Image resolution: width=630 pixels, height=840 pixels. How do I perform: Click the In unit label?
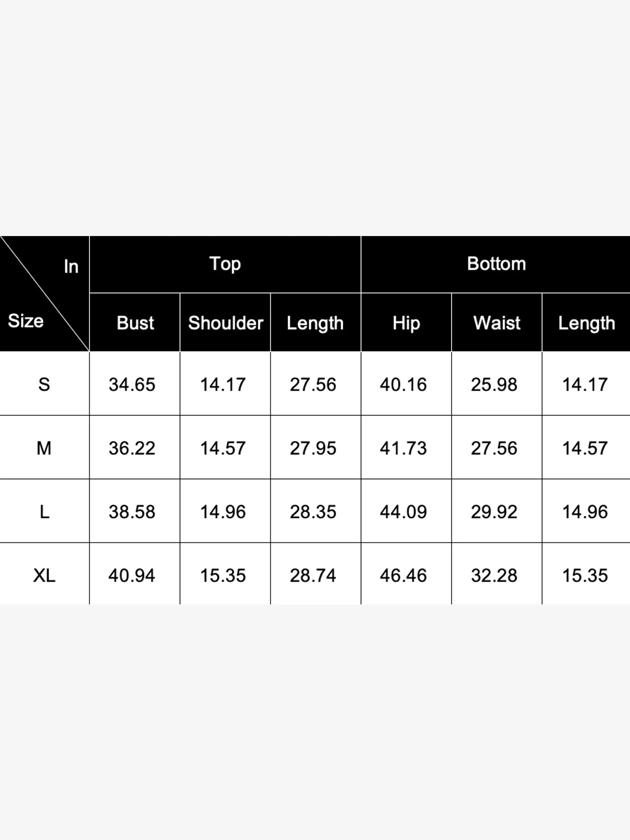point(71,266)
